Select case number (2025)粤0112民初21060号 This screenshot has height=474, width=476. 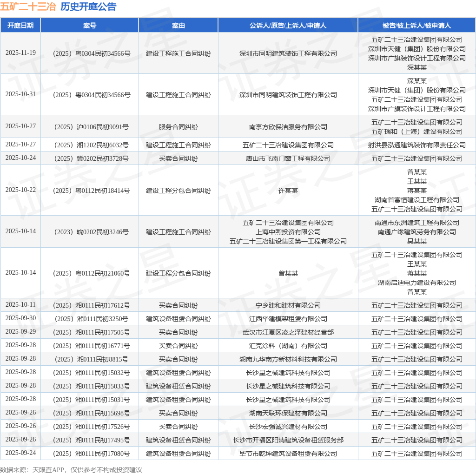coord(92,273)
